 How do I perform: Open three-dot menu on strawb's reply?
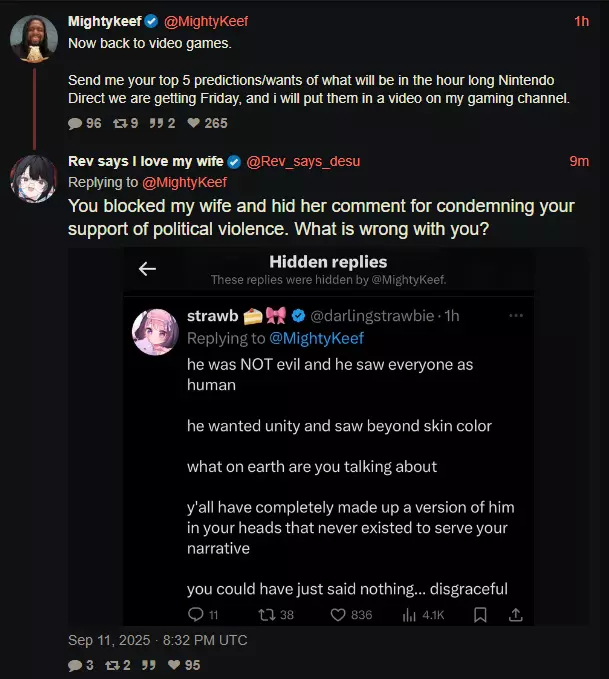coord(516,316)
